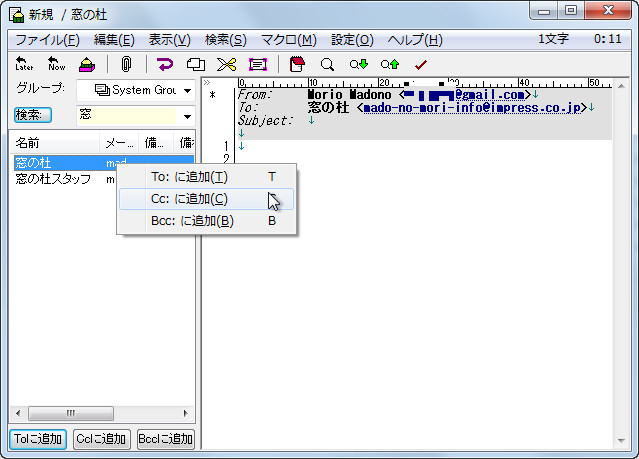This screenshot has height=459, width=639.
Task: Open the ヘルプ(H) menu
Action: (415, 40)
